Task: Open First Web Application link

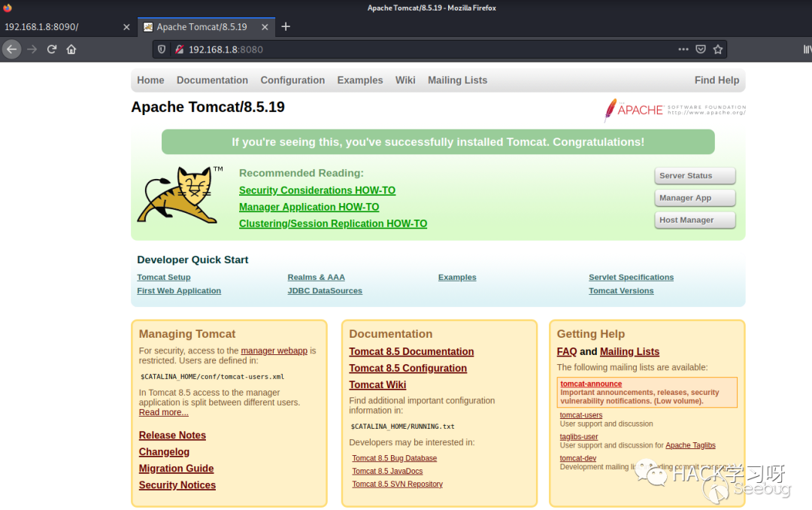Action: [x=179, y=291]
